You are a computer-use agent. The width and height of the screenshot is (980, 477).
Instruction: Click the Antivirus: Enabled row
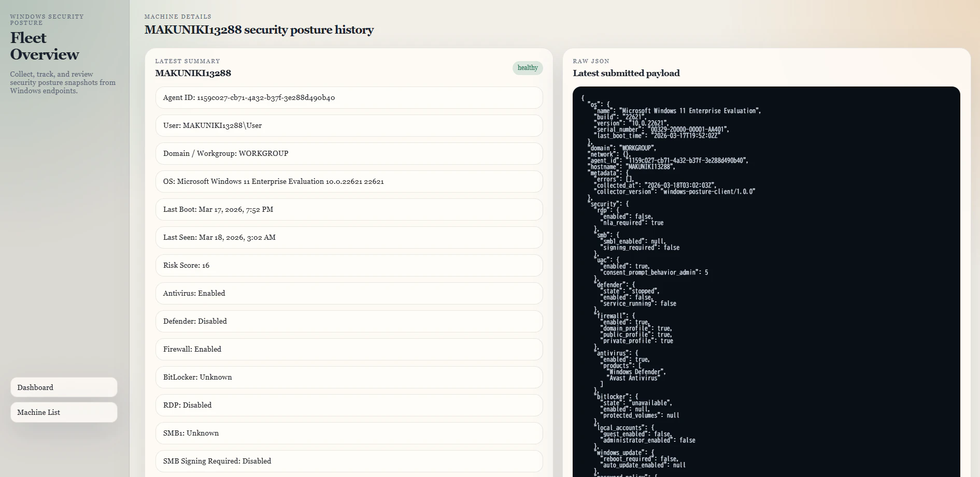(x=349, y=294)
